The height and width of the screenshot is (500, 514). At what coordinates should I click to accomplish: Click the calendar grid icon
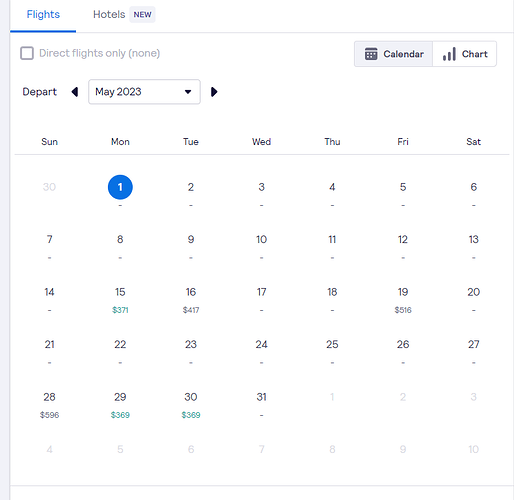point(371,54)
